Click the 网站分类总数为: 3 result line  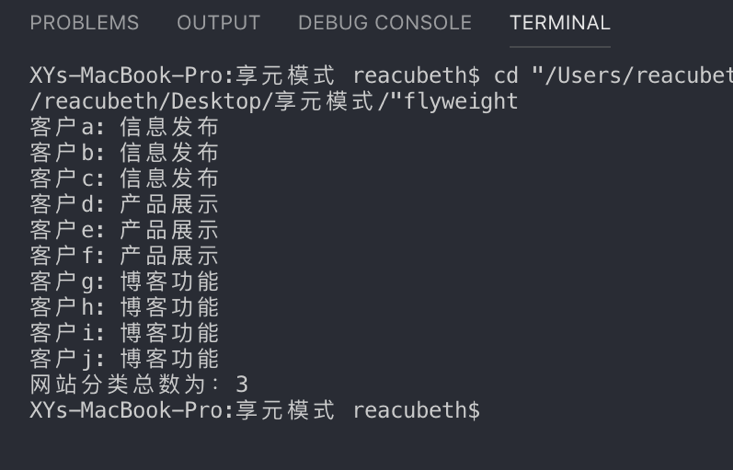click(139, 384)
